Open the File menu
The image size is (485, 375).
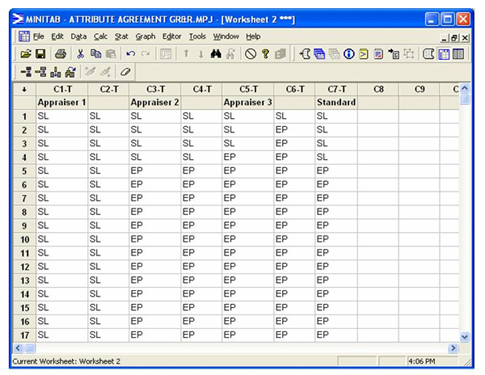point(38,36)
